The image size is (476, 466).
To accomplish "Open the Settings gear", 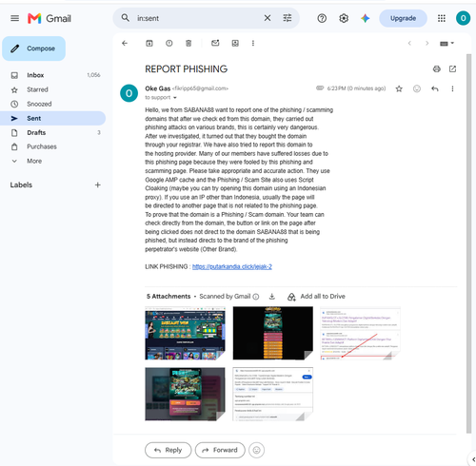I will 344,18.
